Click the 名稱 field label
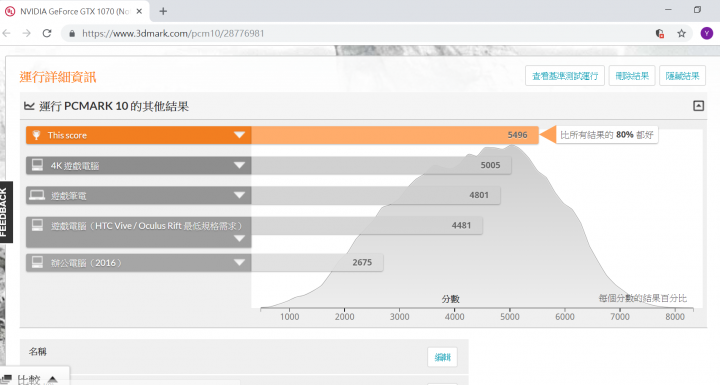The height and width of the screenshot is (385, 720). [x=38, y=352]
